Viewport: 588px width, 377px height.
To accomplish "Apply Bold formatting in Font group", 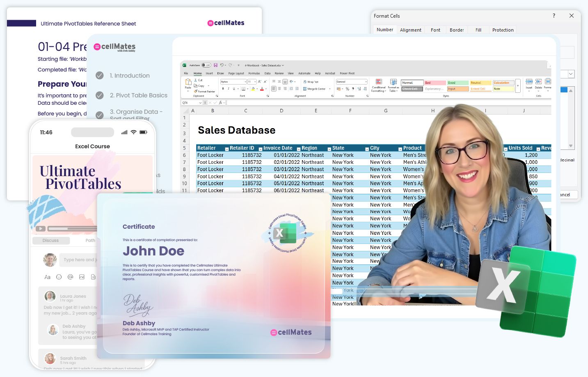I will [x=223, y=89].
